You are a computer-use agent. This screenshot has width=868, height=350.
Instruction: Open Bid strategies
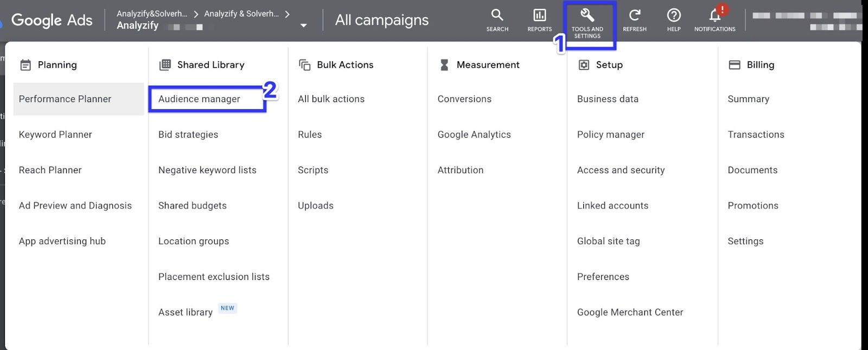point(188,135)
